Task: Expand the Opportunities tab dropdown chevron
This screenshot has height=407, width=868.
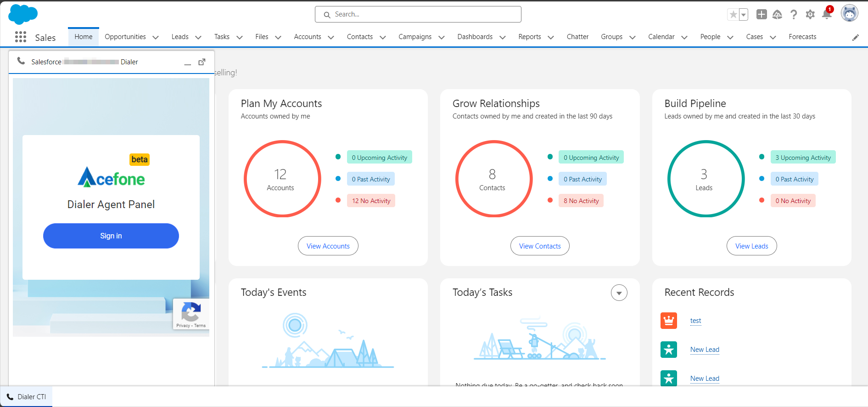Action: 156,38
